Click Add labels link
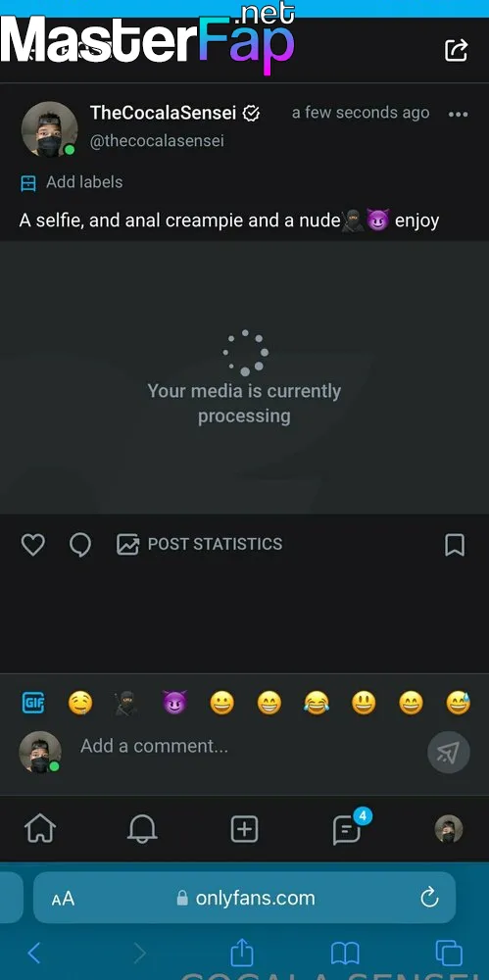The width and height of the screenshot is (489, 980). click(72, 182)
